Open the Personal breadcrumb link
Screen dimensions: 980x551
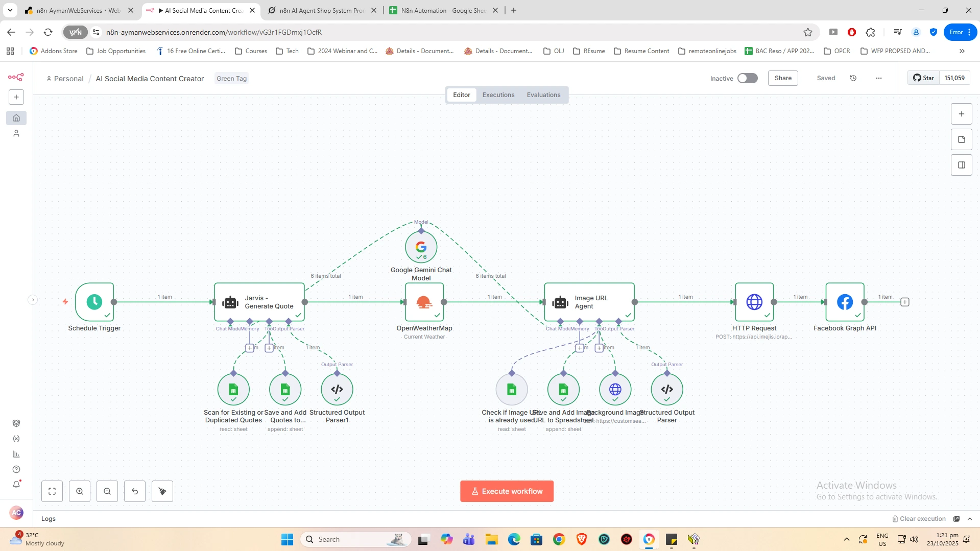[x=65, y=79]
